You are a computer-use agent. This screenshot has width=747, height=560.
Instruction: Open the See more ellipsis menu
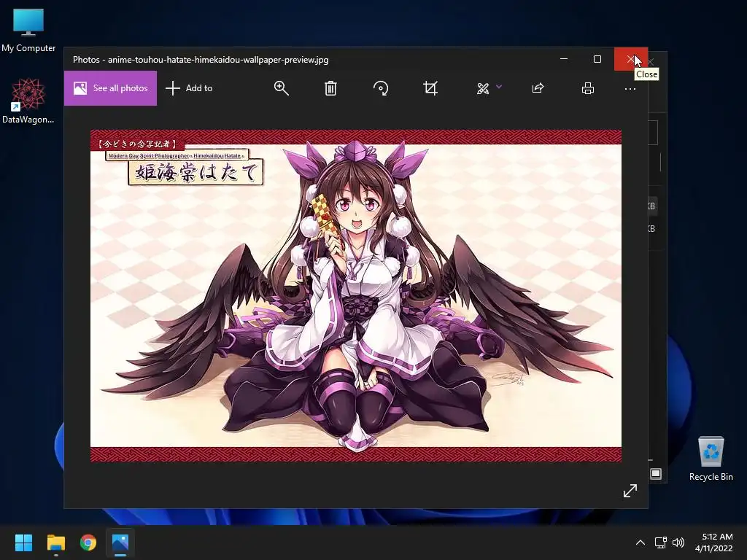(630, 89)
